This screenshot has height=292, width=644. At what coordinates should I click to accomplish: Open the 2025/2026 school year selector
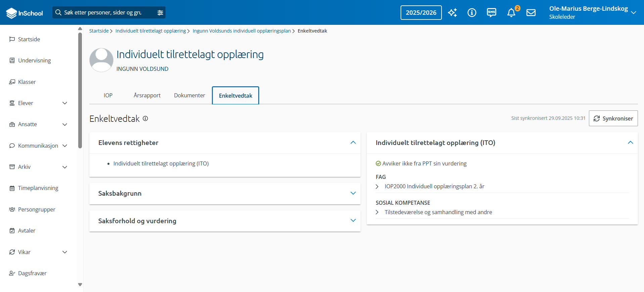pos(421,13)
